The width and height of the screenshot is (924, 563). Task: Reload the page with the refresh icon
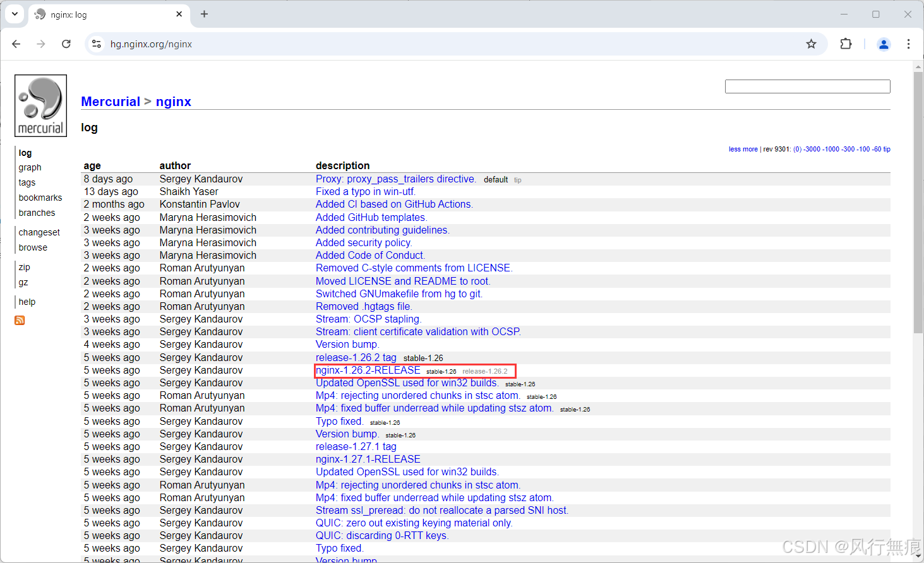(66, 44)
